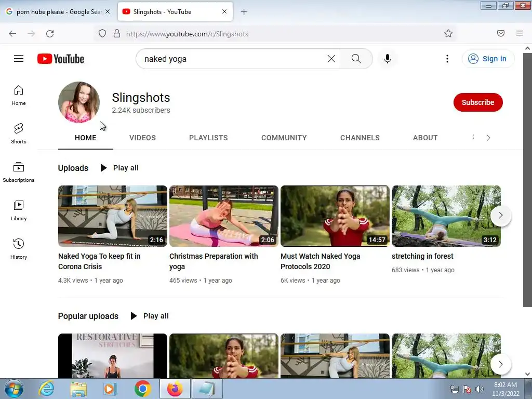Close the Slingshots YouTube tab
532x399 pixels.
(x=224, y=11)
